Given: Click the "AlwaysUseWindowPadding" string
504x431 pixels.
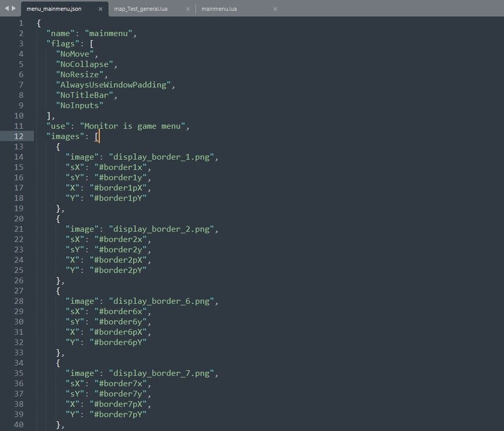Looking at the screenshot, I should tap(114, 85).
